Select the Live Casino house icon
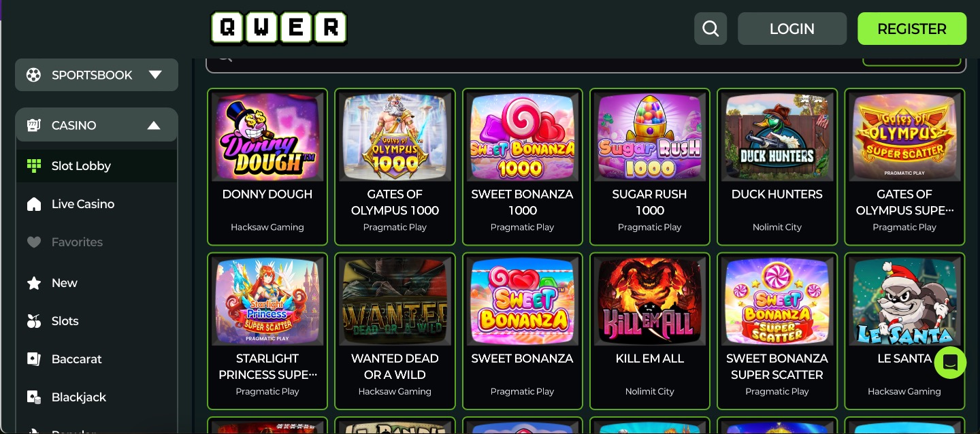Viewport: 980px width, 434px height. 34,204
